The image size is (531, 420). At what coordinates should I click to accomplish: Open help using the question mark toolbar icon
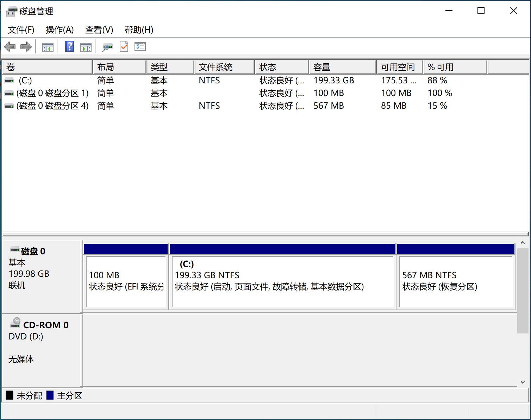pyautogui.click(x=69, y=46)
